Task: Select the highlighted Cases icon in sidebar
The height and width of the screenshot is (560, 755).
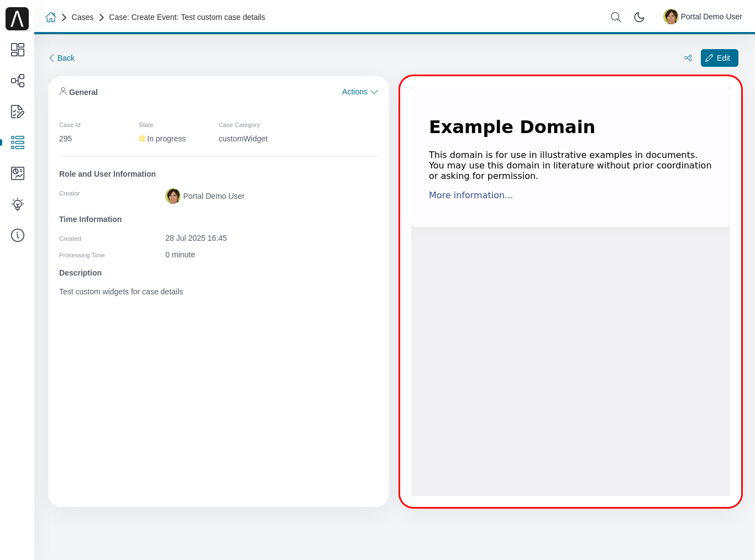Action: point(17,142)
